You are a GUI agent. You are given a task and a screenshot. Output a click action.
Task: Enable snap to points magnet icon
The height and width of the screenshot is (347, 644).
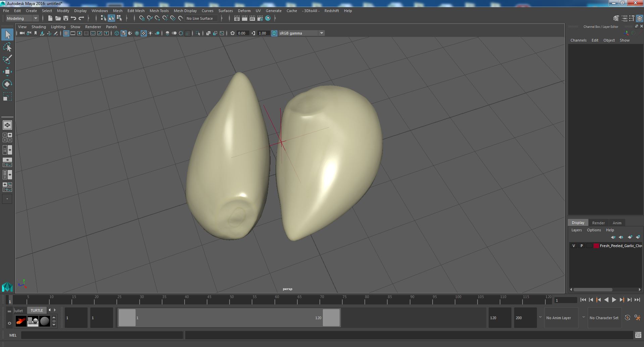[157, 18]
